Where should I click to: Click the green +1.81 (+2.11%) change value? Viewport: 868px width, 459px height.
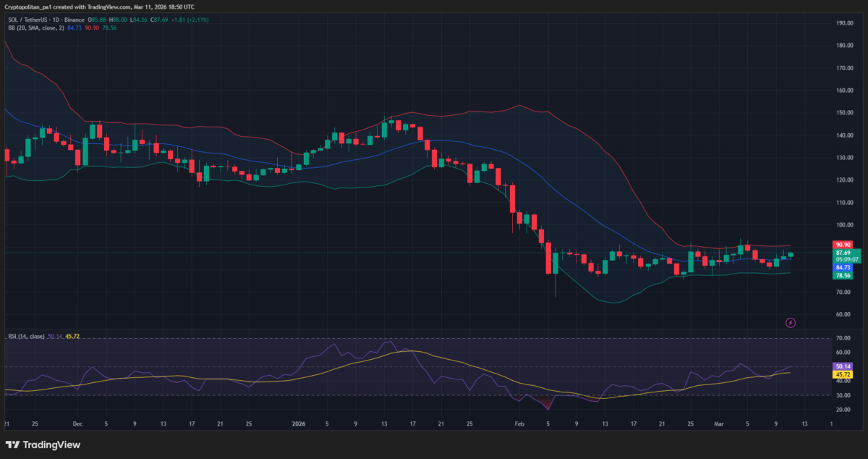(189, 20)
